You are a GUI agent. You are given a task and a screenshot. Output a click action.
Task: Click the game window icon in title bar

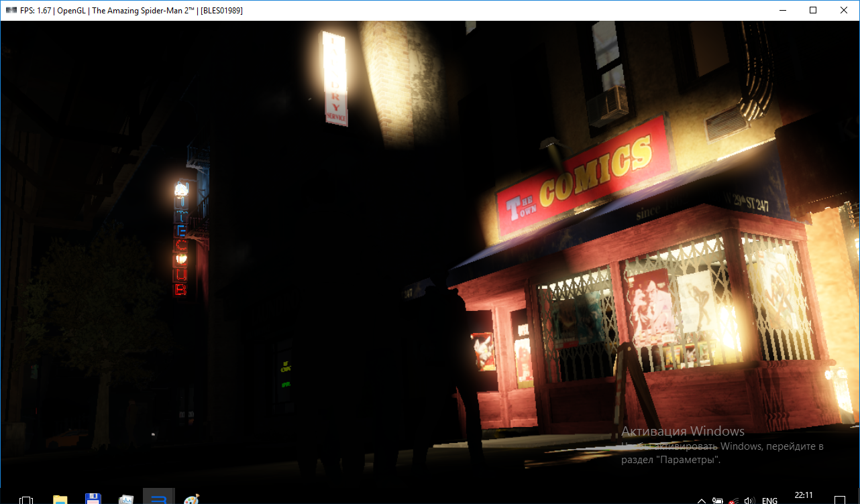click(x=10, y=10)
